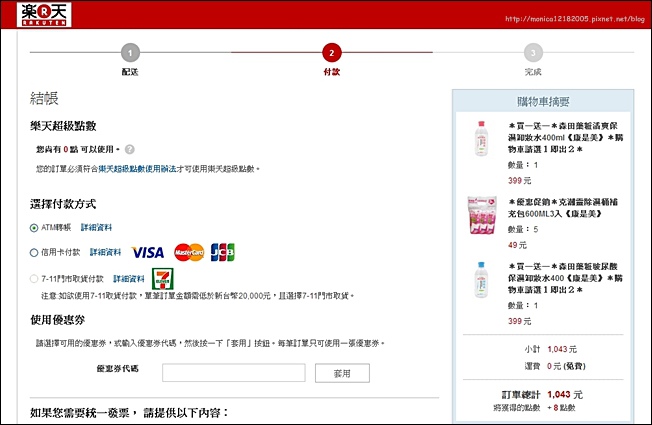This screenshot has height=425, width=652.
Task: Click step 3 完成 circle
Action: pyautogui.click(x=533, y=53)
